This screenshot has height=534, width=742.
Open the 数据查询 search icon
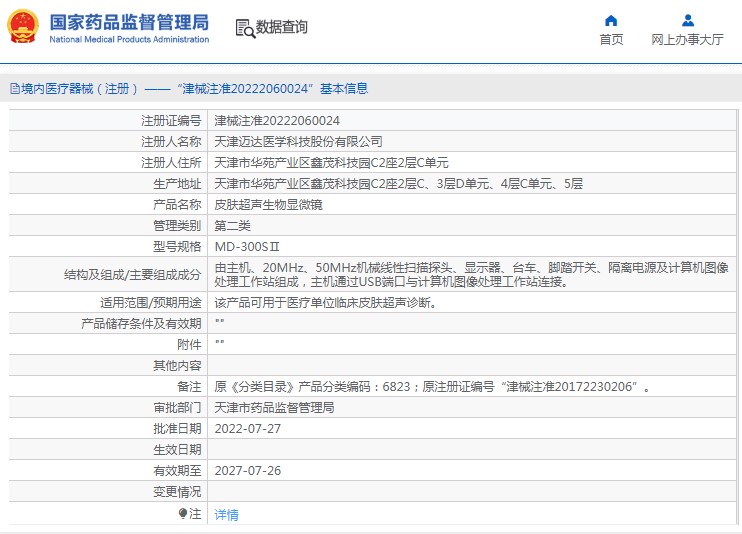245,28
